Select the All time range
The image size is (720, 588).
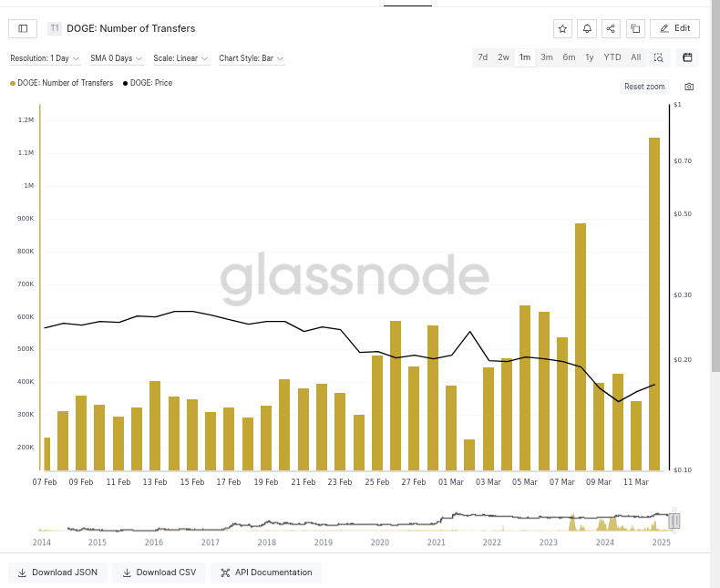click(635, 57)
